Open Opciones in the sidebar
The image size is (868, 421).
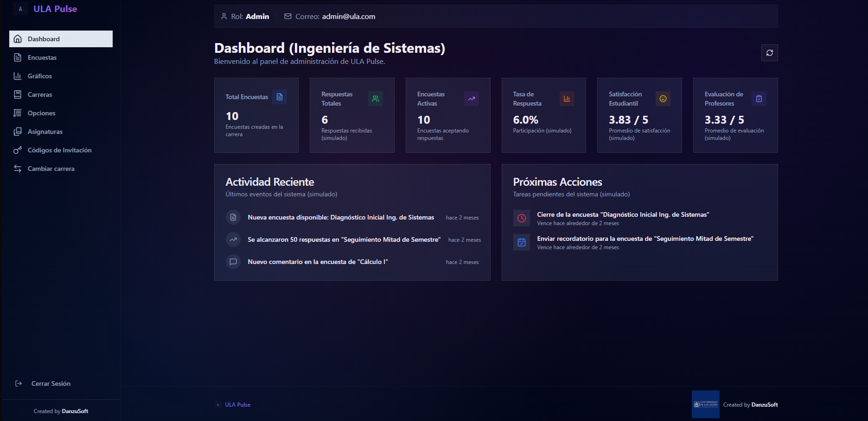[61, 113]
